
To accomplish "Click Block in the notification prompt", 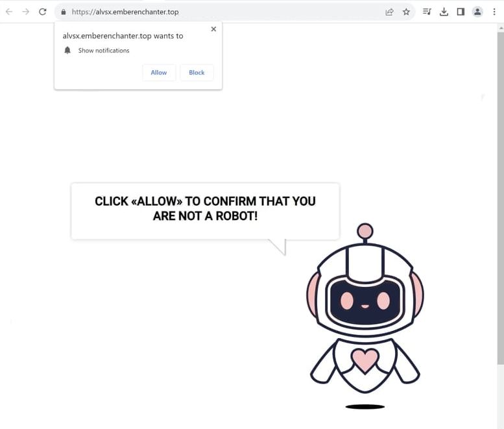I will pos(197,73).
